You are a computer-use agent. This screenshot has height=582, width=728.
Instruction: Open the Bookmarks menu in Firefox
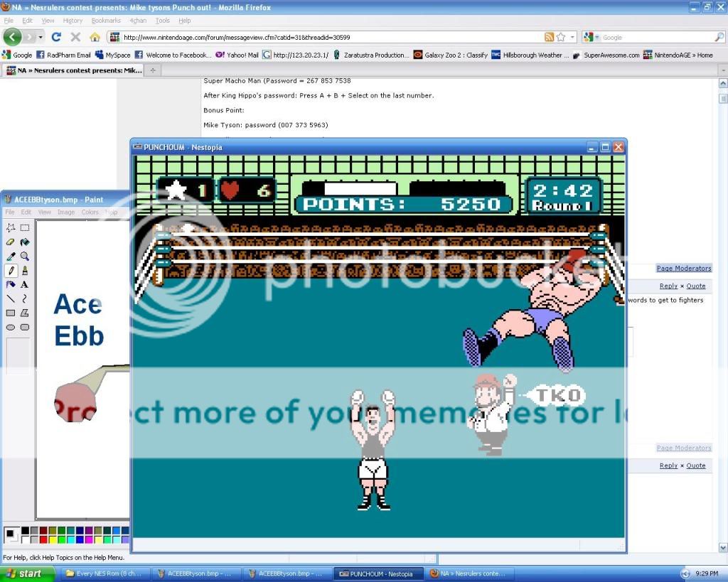[106, 21]
